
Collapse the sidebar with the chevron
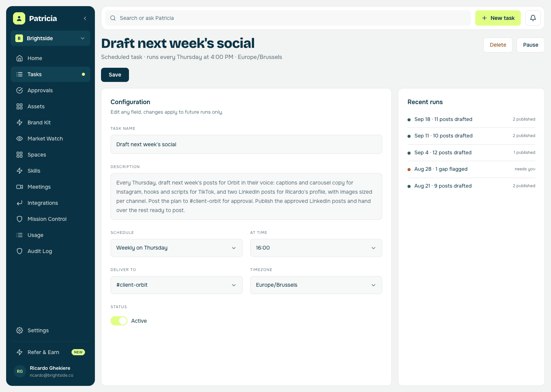[x=85, y=18]
